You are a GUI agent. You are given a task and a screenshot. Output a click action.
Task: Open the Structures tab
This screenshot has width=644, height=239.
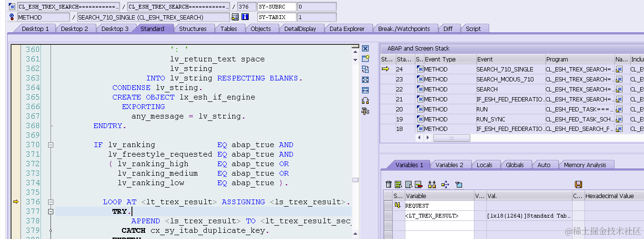pos(193,29)
